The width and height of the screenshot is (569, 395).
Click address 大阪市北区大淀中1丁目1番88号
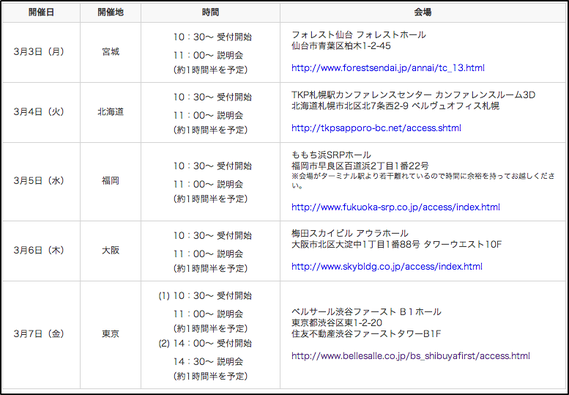[356, 244]
